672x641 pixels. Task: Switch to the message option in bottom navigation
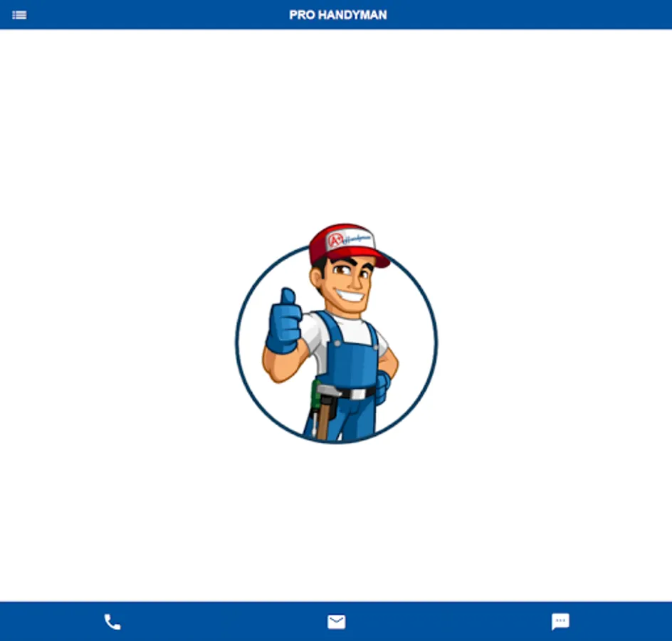coord(560,621)
